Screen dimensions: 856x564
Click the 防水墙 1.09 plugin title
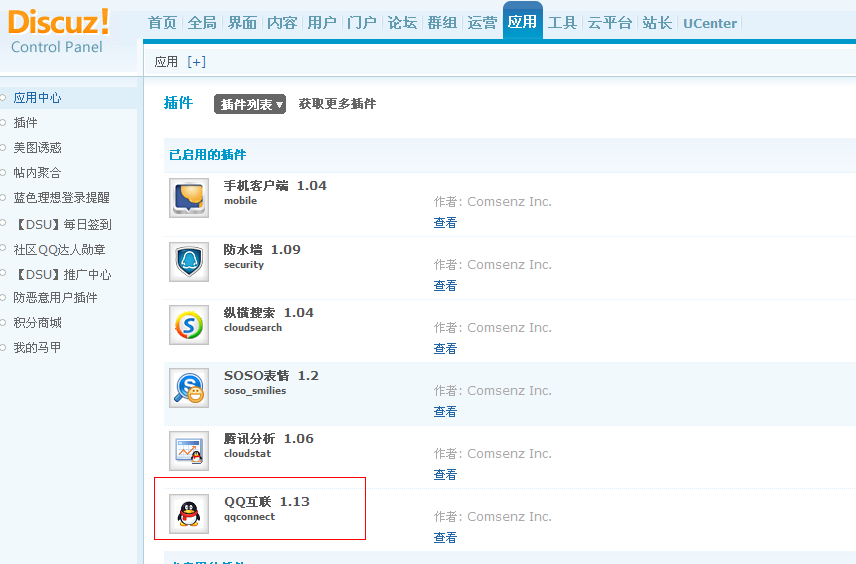(262, 250)
